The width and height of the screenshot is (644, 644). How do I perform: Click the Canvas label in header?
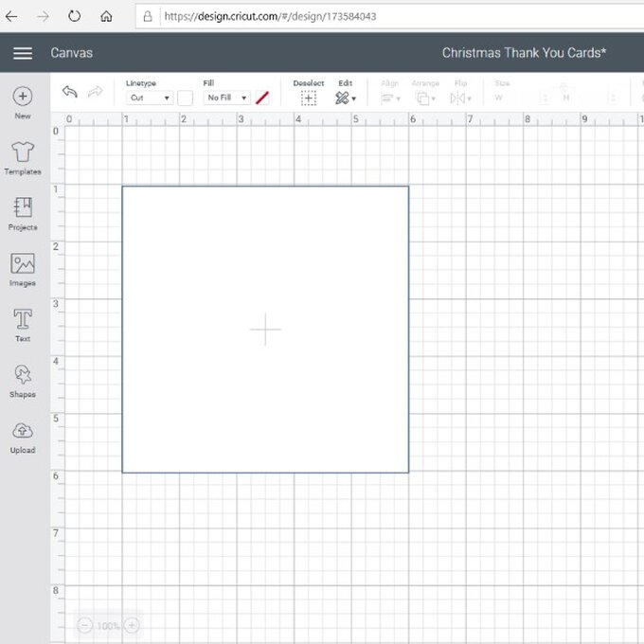coord(71,54)
